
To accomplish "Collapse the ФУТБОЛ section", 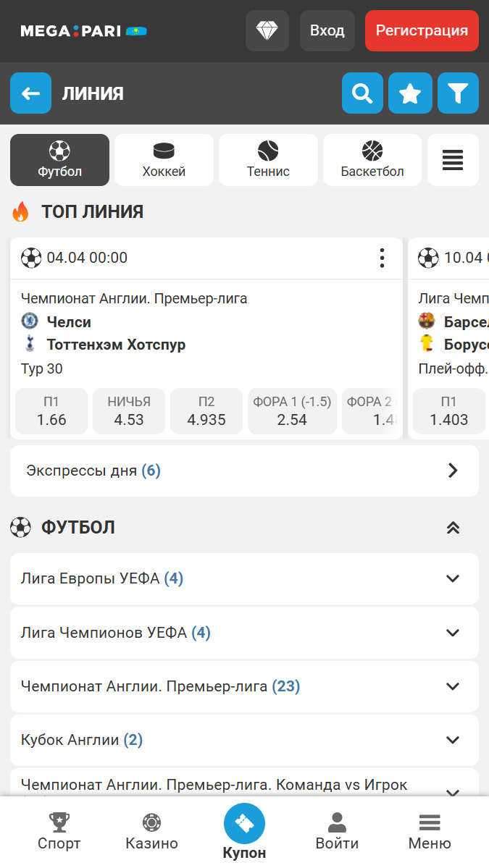I will click(x=453, y=528).
